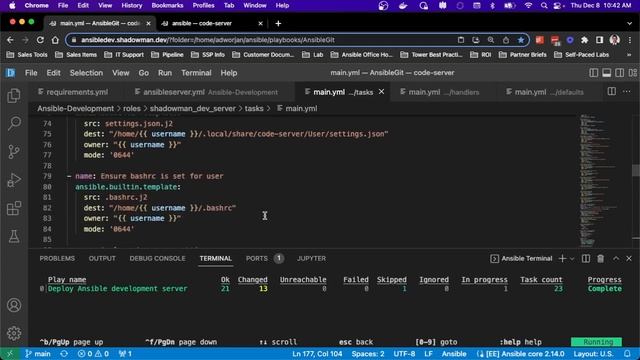Change the Ansible language mode
This screenshot has width=640, height=360.
pyautogui.click(x=454, y=353)
